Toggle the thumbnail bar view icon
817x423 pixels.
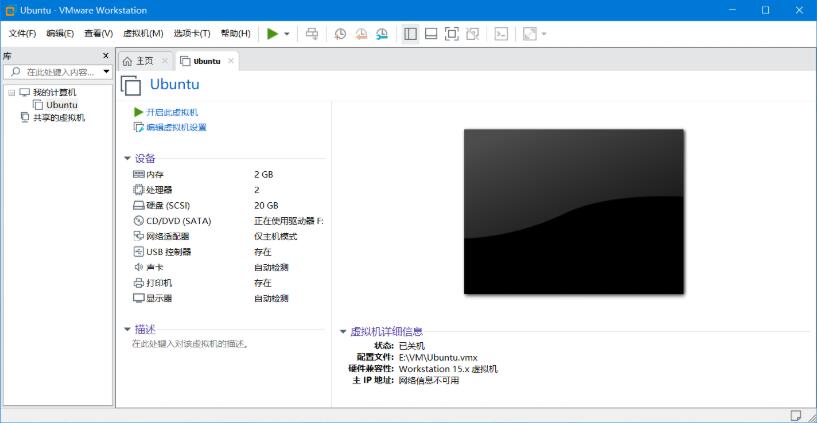(x=431, y=34)
